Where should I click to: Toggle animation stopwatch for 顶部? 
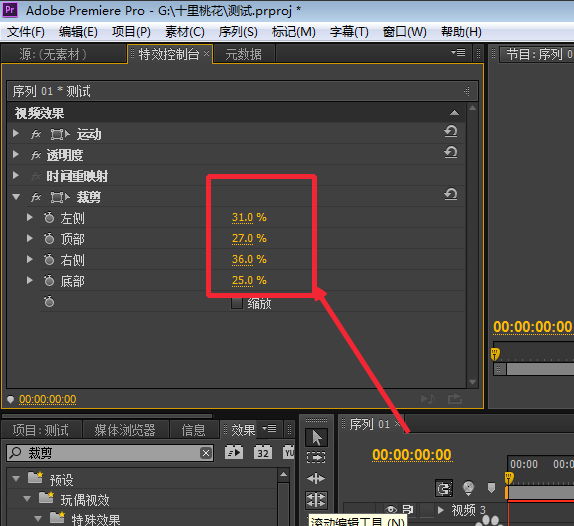pos(49,239)
